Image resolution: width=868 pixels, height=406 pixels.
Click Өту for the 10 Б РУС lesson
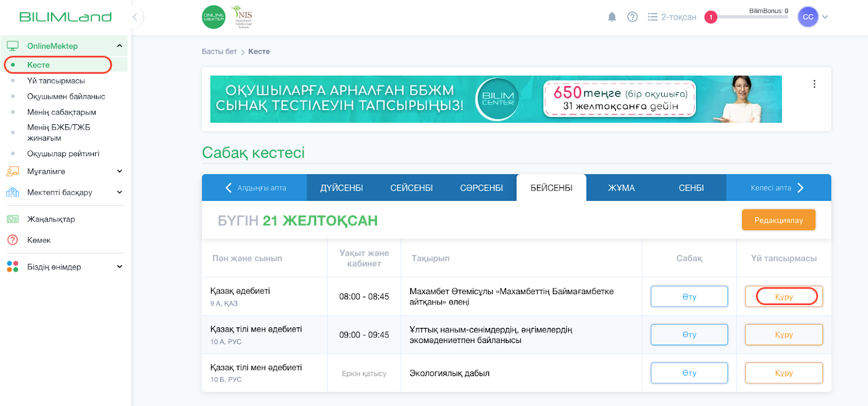pyautogui.click(x=689, y=373)
